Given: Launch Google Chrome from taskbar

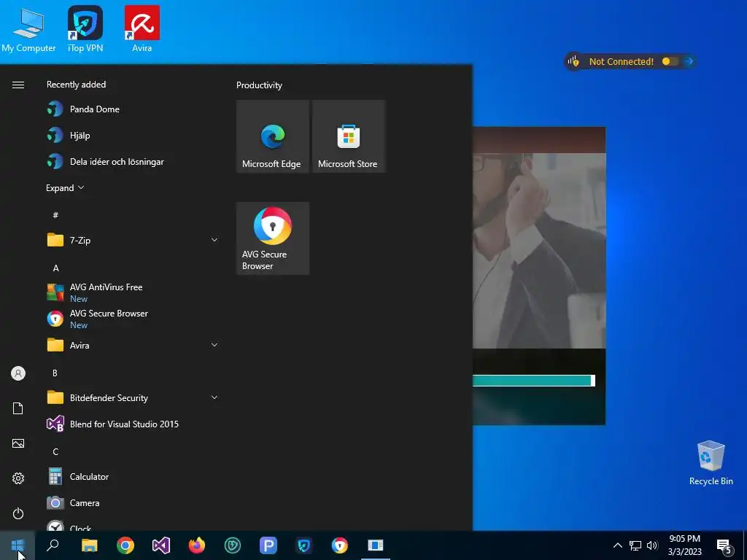Looking at the screenshot, I should pos(125,545).
